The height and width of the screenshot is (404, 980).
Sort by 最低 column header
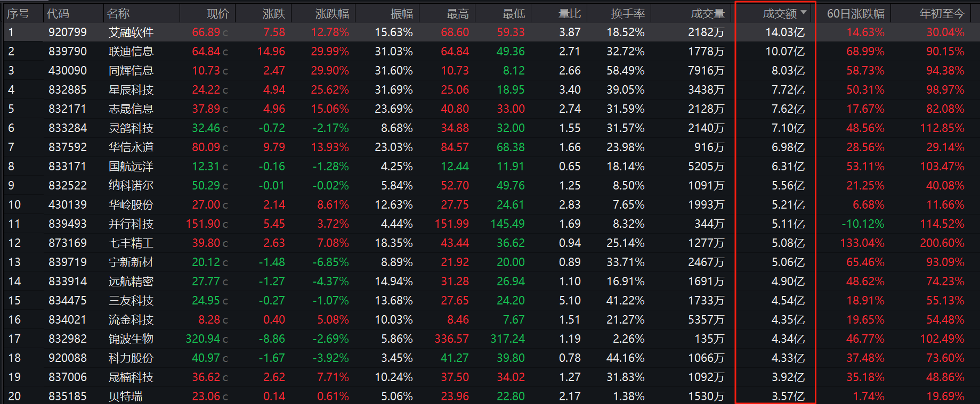(514, 14)
